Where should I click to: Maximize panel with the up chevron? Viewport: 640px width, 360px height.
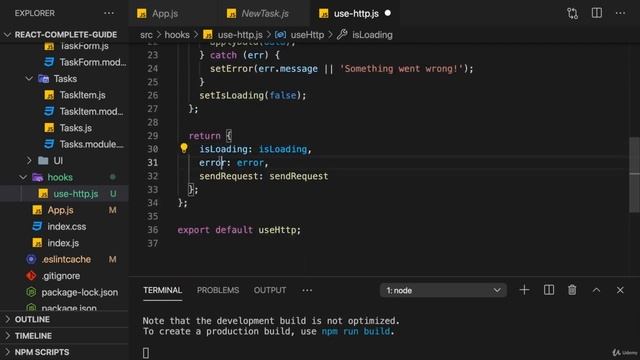click(596, 290)
